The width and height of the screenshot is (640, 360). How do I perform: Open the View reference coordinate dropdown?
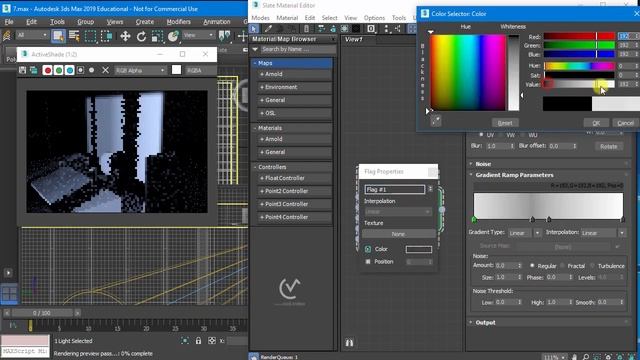pos(198,36)
